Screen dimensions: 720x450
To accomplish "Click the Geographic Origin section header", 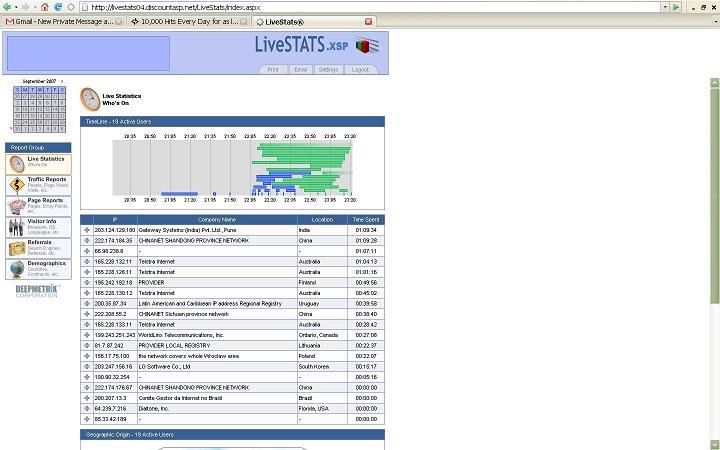I will (232, 434).
